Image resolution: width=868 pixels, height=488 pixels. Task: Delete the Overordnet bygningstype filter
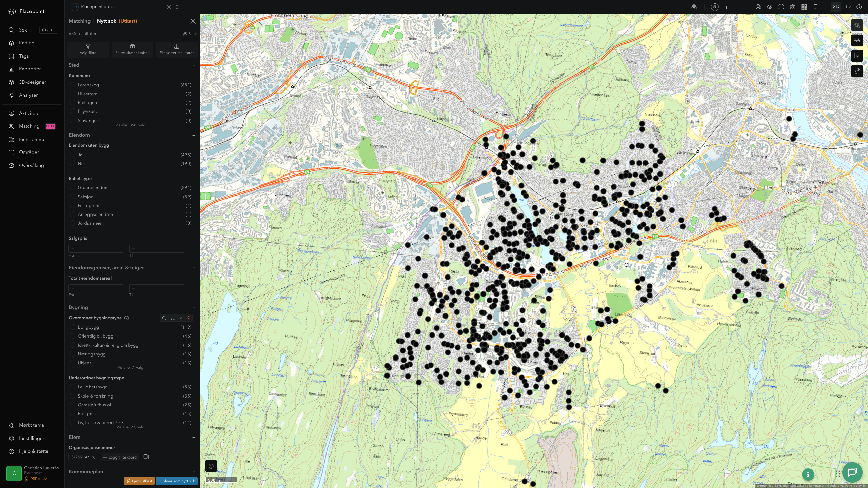tap(189, 318)
